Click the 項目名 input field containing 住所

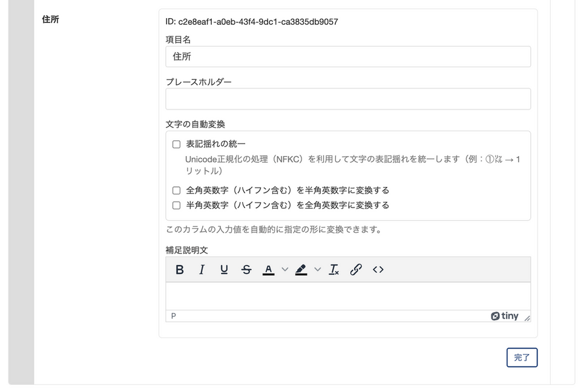coord(348,57)
